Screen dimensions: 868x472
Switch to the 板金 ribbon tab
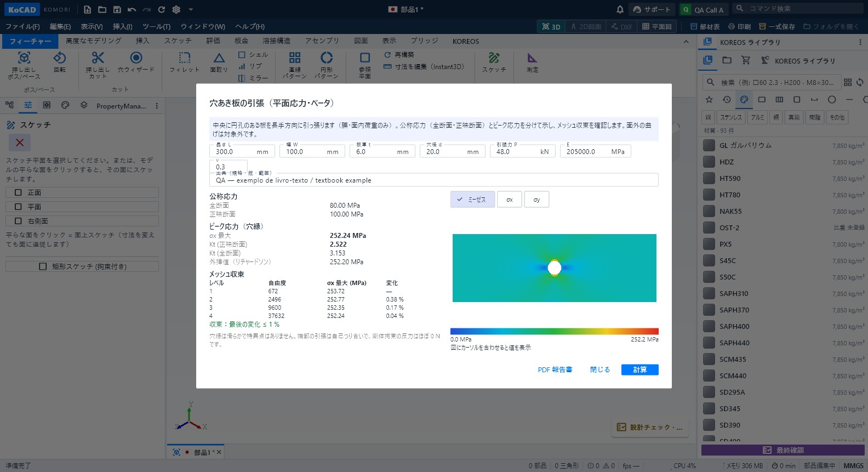[242, 41]
